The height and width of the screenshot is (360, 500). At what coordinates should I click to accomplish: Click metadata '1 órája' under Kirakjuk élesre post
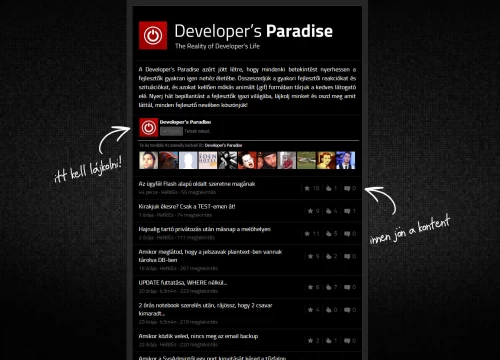(146, 215)
